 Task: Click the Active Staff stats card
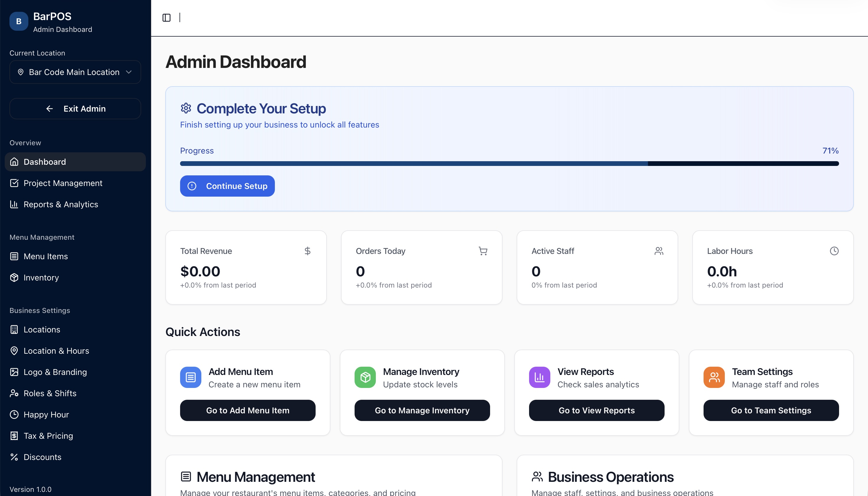(x=597, y=267)
